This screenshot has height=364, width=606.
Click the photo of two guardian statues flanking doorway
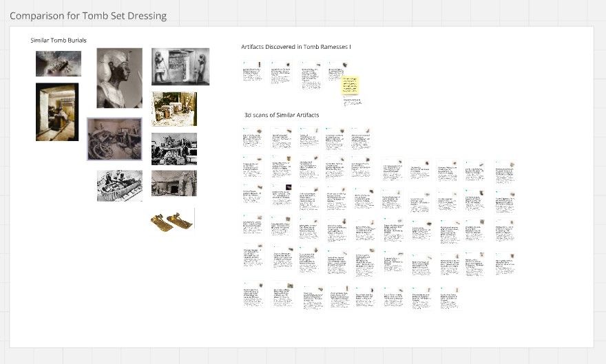[180, 66]
